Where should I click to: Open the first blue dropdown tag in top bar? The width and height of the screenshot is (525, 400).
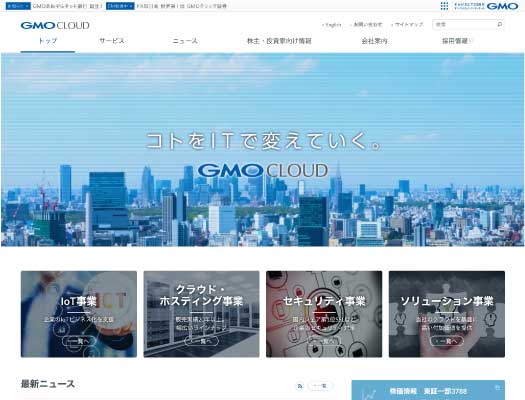pos(18,6)
